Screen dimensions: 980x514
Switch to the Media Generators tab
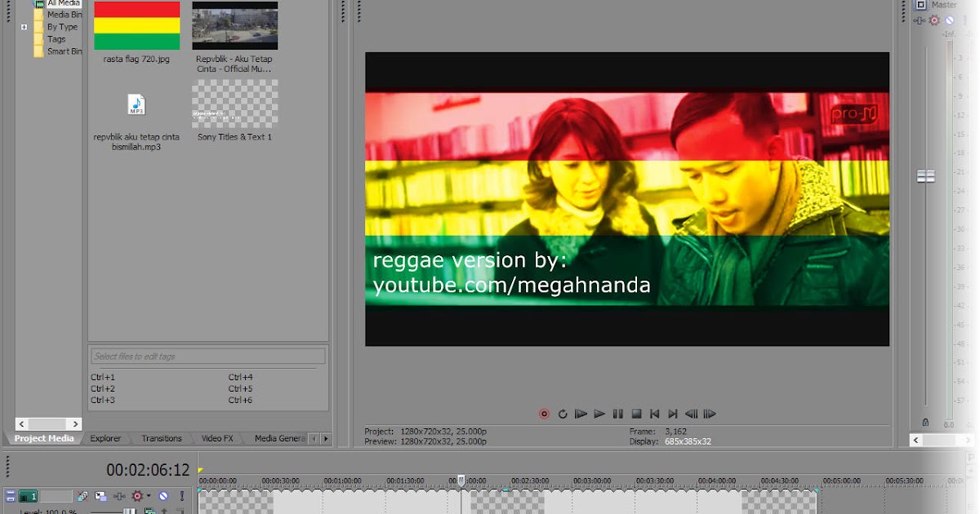coord(279,438)
